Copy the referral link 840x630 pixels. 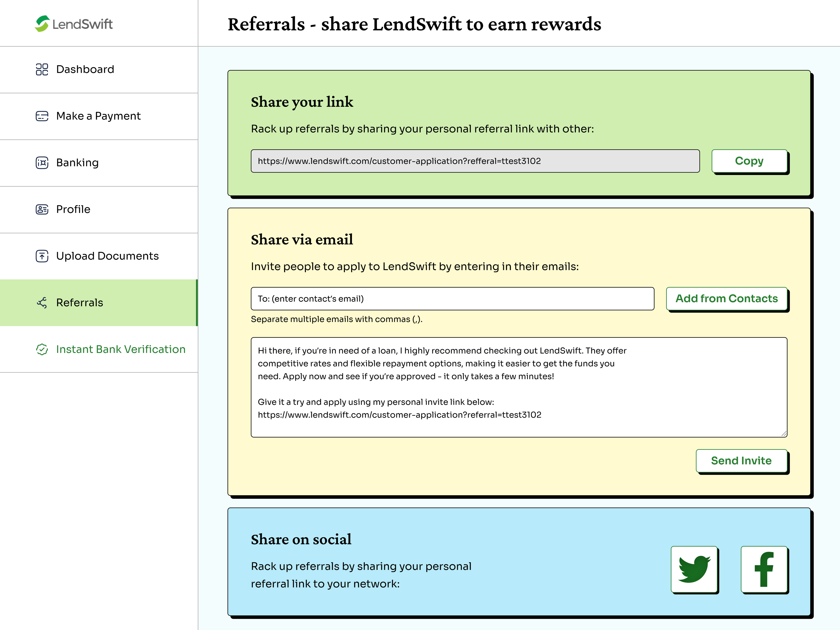749,161
